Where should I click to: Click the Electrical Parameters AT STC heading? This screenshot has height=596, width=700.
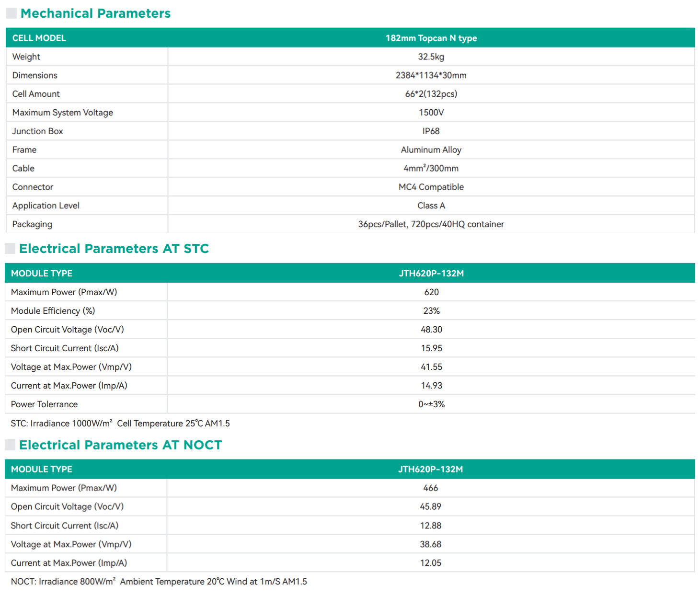coord(114,249)
